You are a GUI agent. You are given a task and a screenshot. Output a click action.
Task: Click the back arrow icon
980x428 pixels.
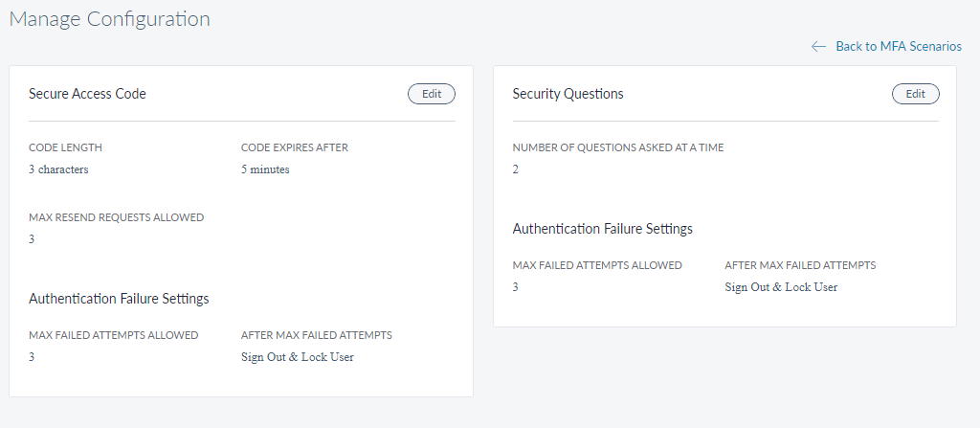818,46
